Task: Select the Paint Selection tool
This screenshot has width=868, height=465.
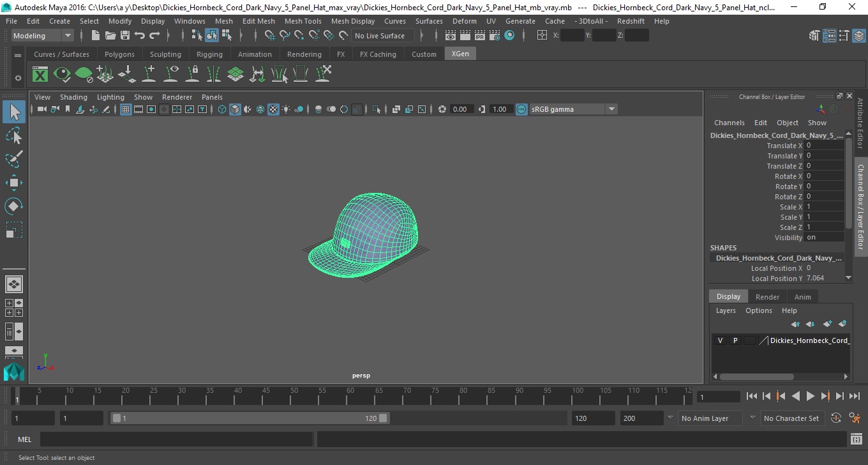Action: click(x=14, y=158)
